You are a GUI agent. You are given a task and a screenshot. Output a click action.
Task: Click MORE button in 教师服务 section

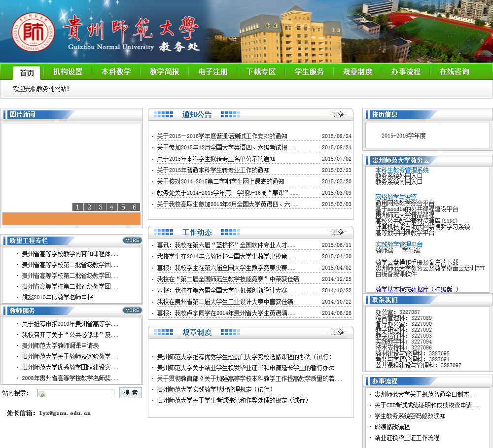pos(132,310)
